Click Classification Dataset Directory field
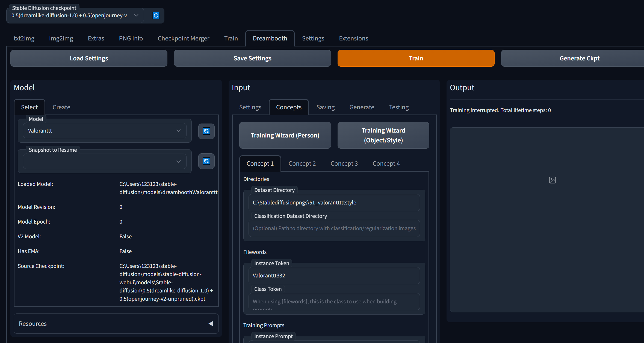The width and height of the screenshot is (644, 343). [x=334, y=228]
